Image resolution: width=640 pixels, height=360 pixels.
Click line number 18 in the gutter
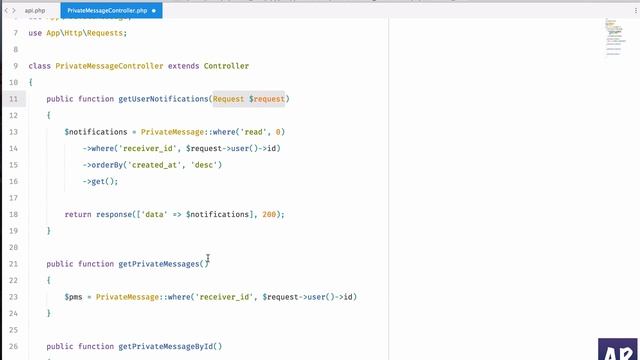[x=13, y=215]
